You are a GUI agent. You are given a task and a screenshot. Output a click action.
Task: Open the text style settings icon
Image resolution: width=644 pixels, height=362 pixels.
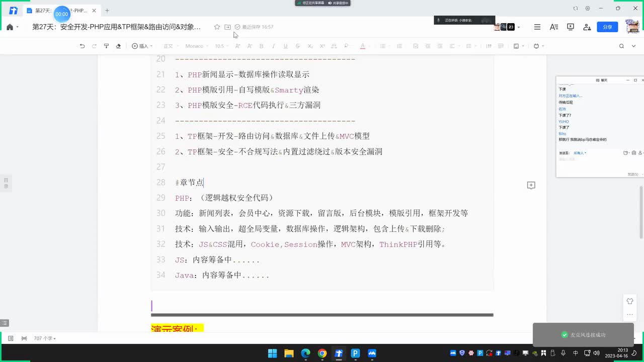click(554, 27)
